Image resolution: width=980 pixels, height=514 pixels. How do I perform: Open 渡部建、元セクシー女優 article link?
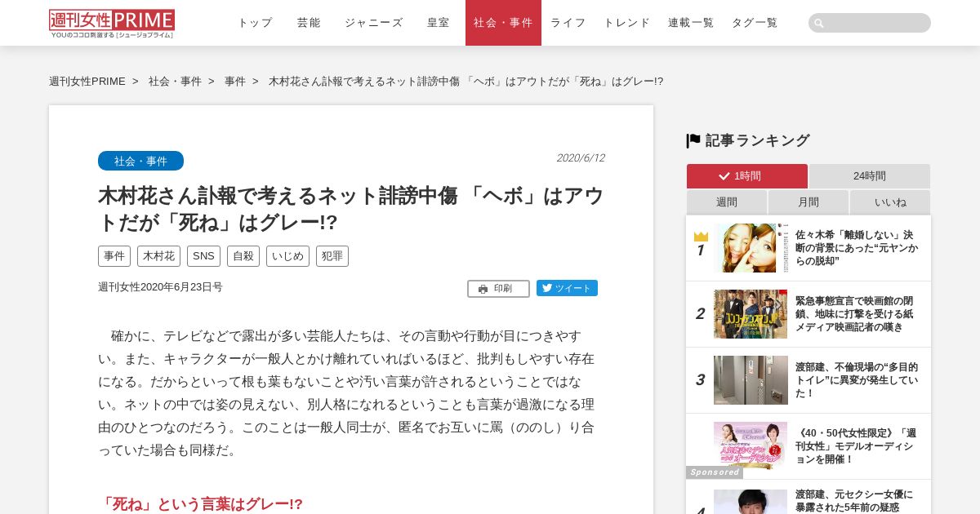[x=855, y=501]
